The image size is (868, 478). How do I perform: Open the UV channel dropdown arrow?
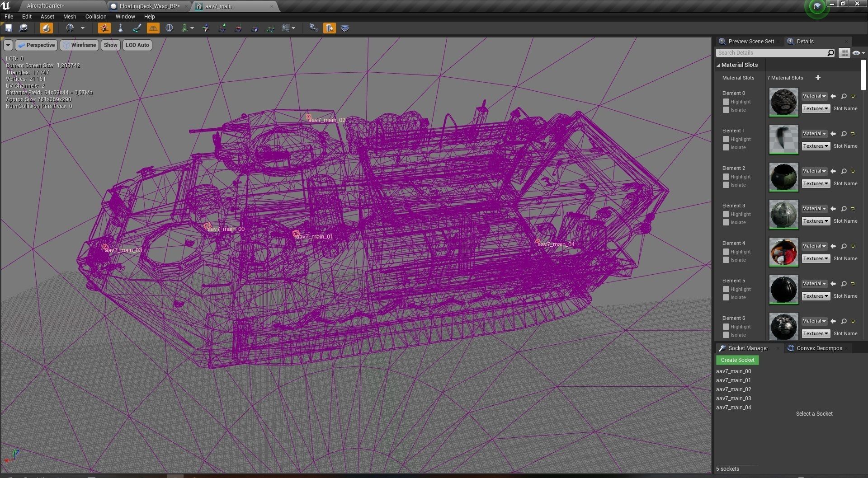click(x=293, y=28)
